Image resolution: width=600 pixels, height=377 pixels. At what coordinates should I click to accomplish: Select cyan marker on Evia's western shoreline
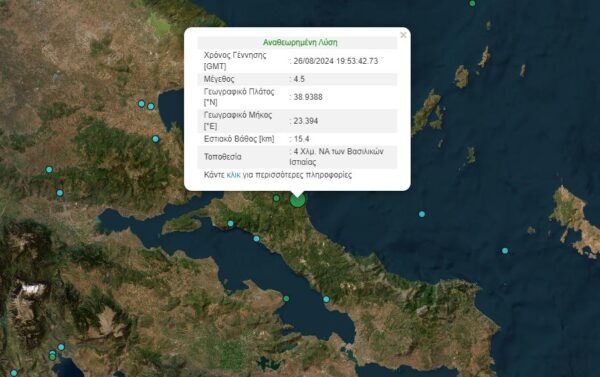[x=256, y=239]
